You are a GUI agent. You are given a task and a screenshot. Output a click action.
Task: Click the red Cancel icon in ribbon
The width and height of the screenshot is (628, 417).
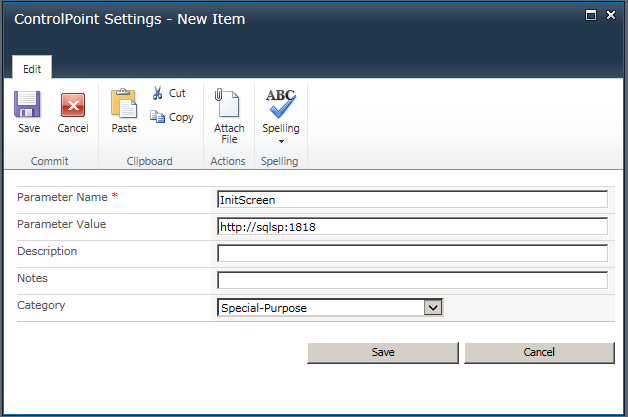click(x=73, y=106)
